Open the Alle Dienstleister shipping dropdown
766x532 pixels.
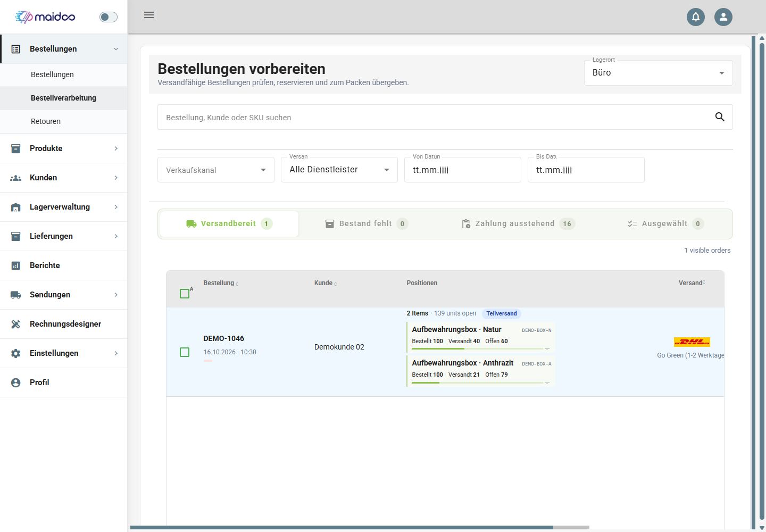[339, 170]
